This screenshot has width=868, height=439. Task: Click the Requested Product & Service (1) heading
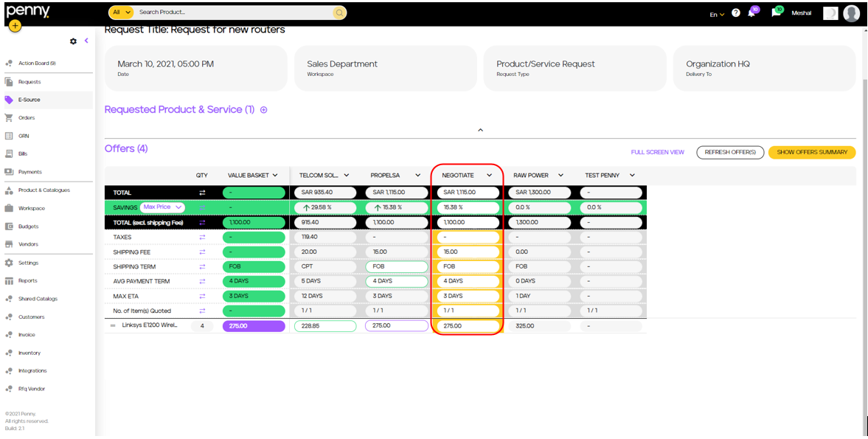coord(179,110)
